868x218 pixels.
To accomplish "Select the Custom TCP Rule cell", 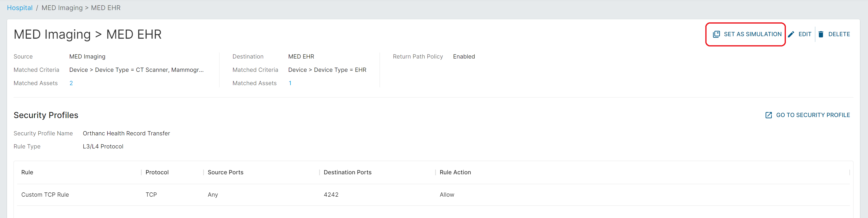I will (x=45, y=195).
